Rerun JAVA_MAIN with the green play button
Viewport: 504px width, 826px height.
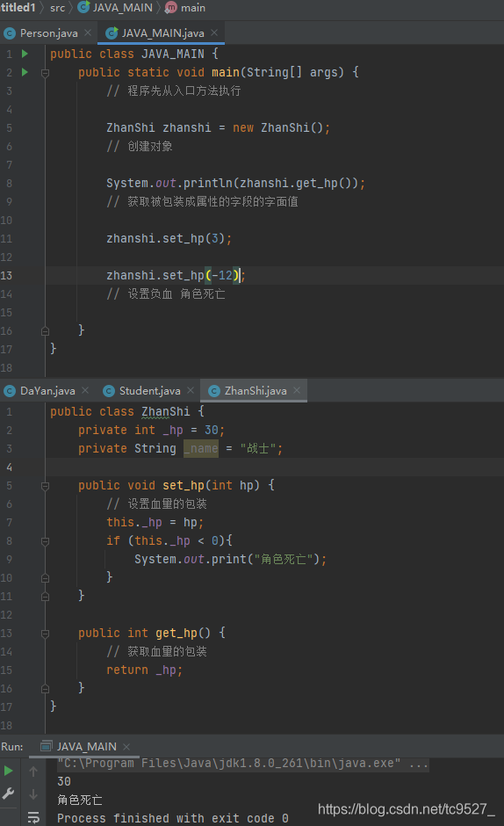click(9, 772)
